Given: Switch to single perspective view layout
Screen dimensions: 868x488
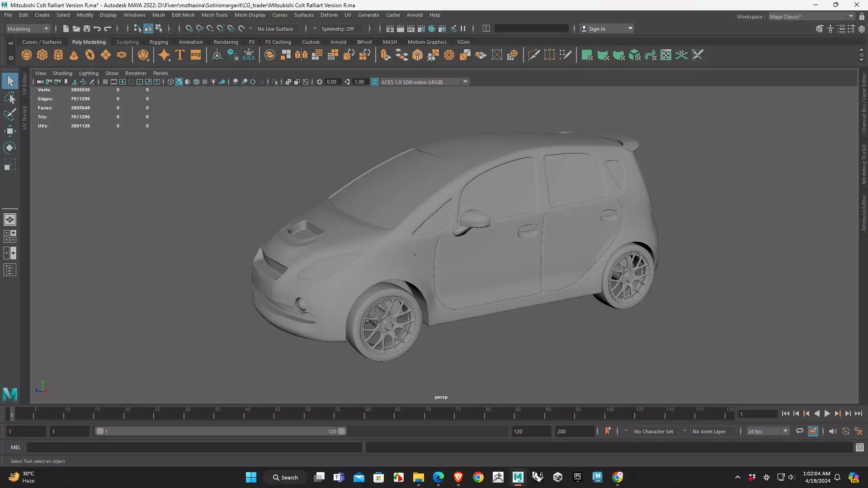Looking at the screenshot, I should 10,220.
